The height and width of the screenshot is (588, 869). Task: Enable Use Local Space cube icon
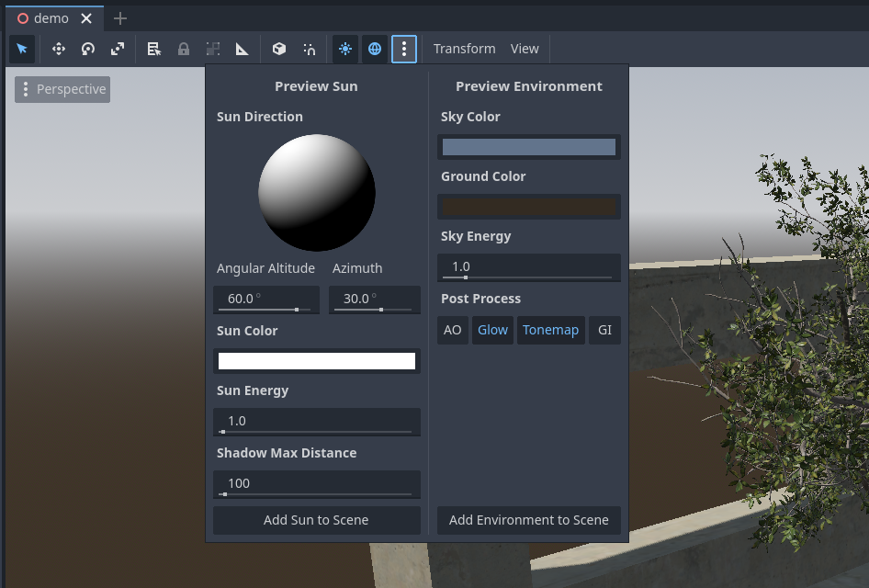[x=279, y=49]
